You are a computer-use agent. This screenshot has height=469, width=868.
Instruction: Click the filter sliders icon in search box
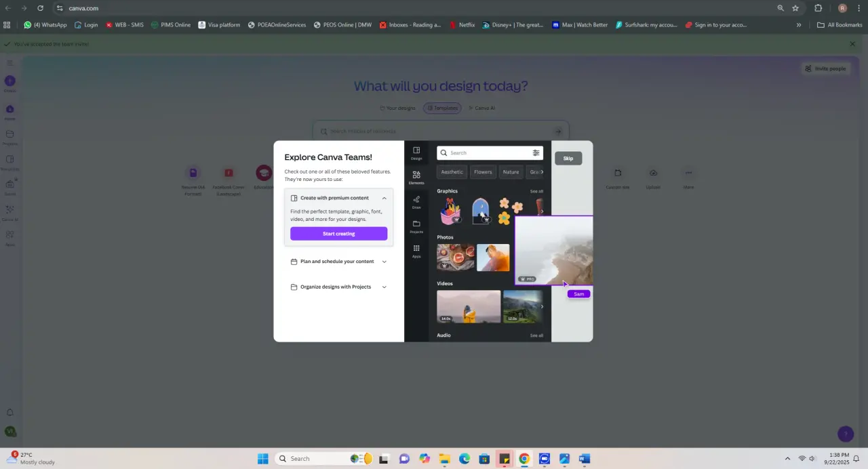click(x=536, y=153)
